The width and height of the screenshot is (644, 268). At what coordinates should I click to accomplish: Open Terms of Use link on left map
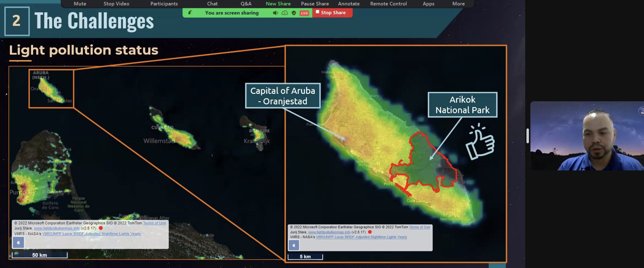pos(154,223)
